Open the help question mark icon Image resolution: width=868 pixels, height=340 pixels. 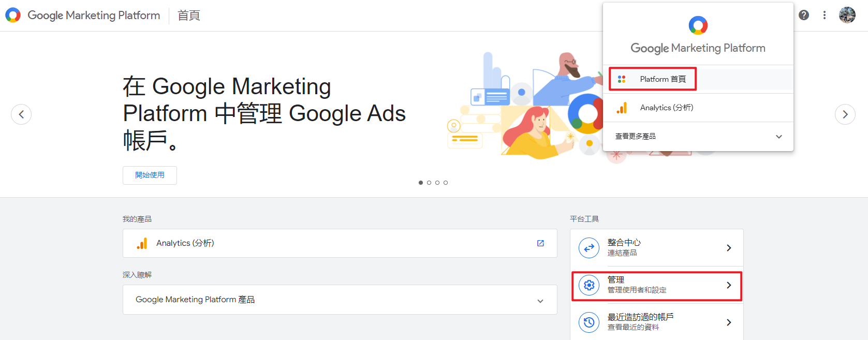804,15
